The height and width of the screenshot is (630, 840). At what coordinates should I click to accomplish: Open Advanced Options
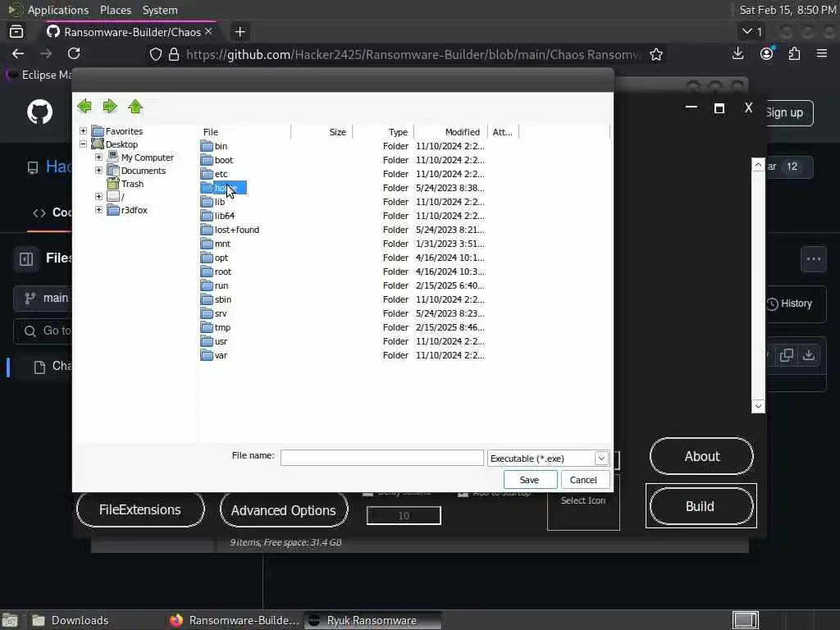283,510
